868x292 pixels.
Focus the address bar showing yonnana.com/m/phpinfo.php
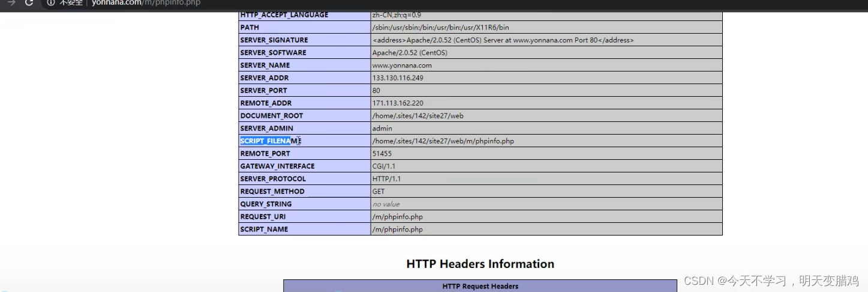(146, 3)
